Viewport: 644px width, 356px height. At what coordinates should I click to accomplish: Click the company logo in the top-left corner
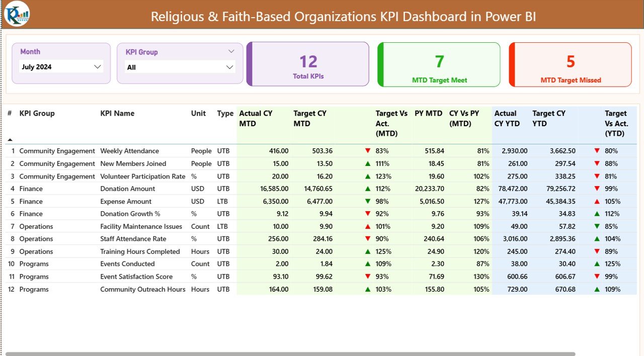coord(17,14)
